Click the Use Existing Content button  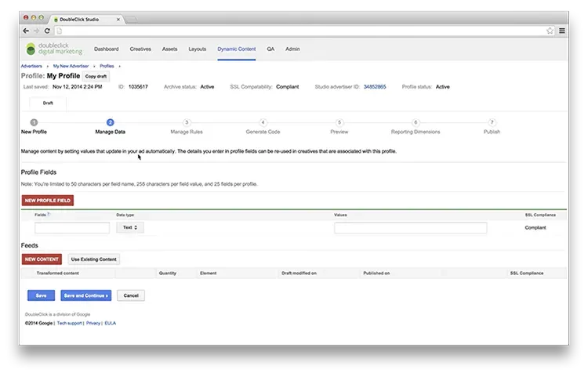click(93, 259)
